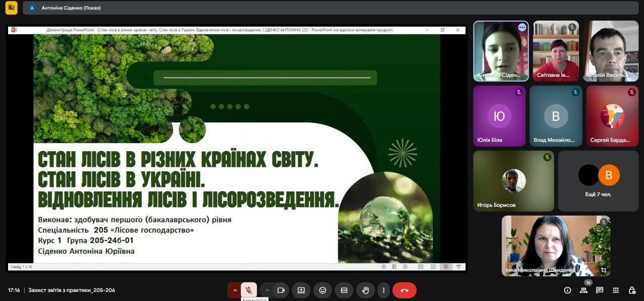Click the PowerPoint logo in the title bar
The image size is (644, 301).
pos(14,30)
